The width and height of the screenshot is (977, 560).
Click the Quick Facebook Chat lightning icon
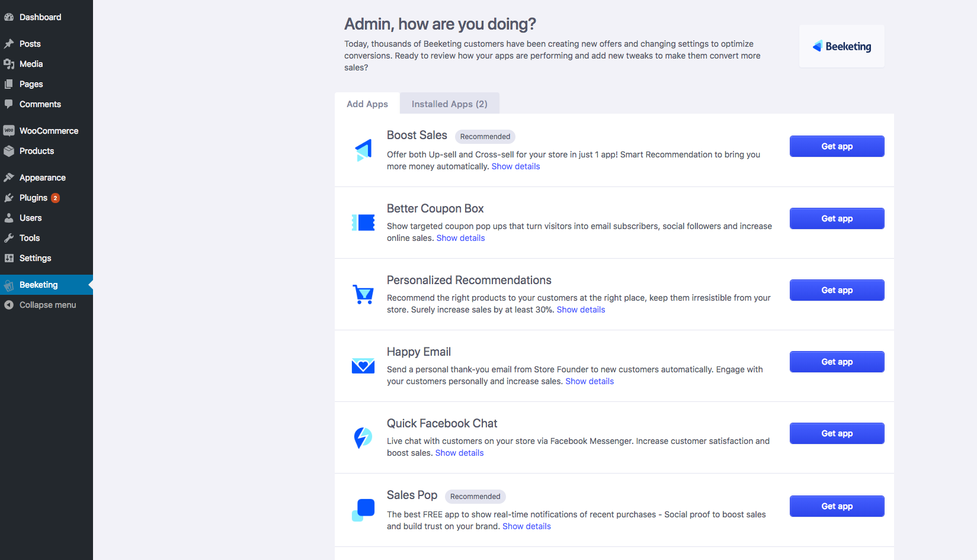pyautogui.click(x=363, y=438)
